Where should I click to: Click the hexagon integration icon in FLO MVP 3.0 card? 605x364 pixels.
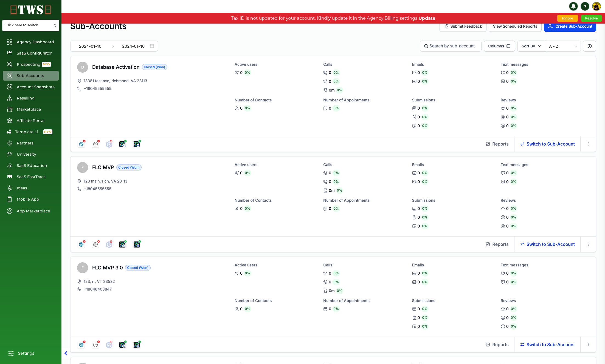point(109,345)
